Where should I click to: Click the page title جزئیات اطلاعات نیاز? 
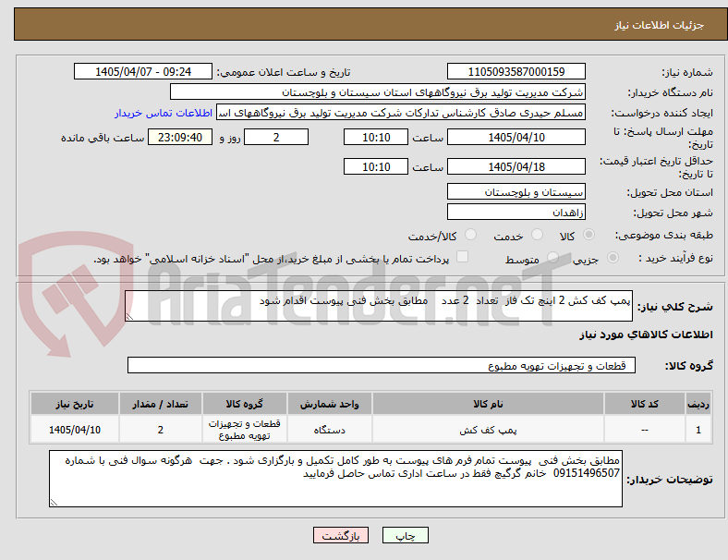(660, 25)
